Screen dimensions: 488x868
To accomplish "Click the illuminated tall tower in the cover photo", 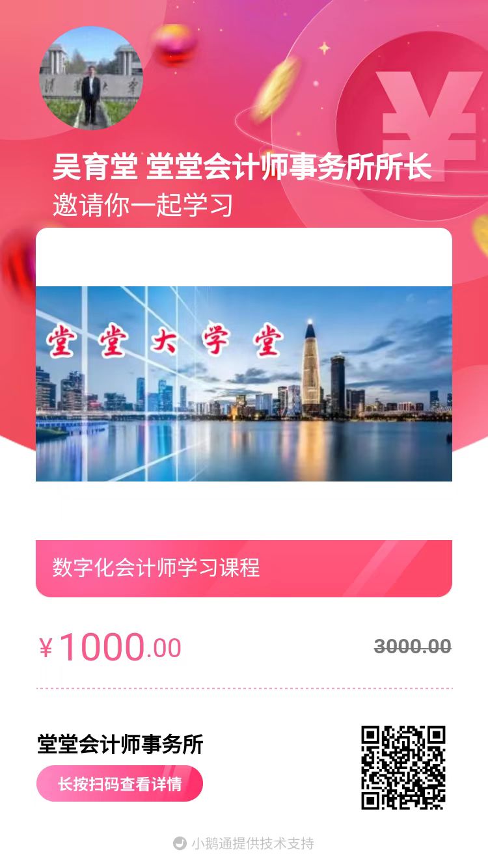I will click(311, 368).
